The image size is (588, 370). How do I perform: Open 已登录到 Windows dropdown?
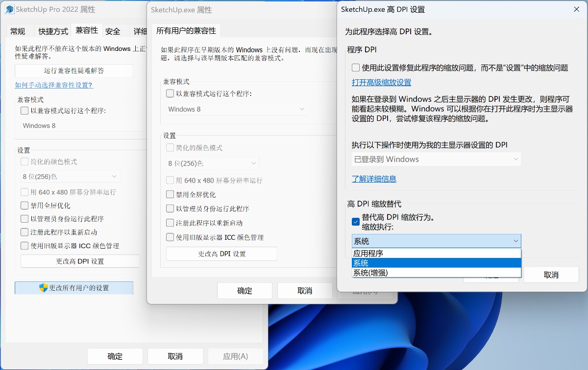[x=436, y=159]
